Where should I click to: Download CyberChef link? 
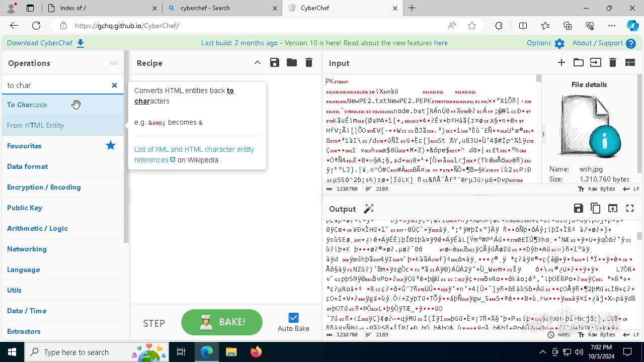click(46, 43)
